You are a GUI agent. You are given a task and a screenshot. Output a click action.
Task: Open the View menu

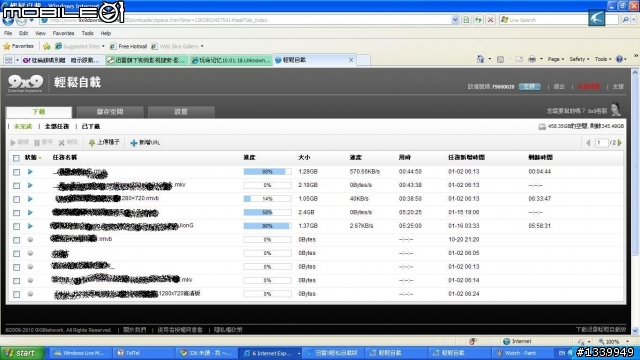pos(40,33)
